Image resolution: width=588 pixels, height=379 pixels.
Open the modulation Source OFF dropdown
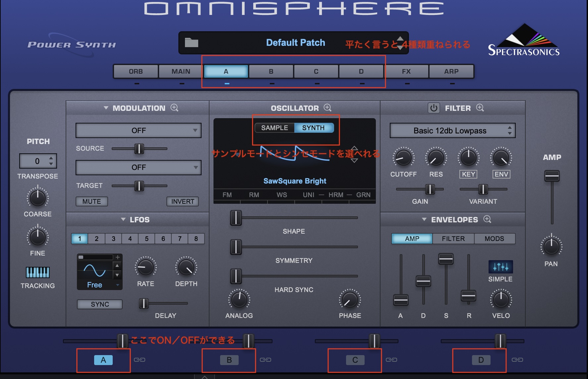click(x=139, y=130)
